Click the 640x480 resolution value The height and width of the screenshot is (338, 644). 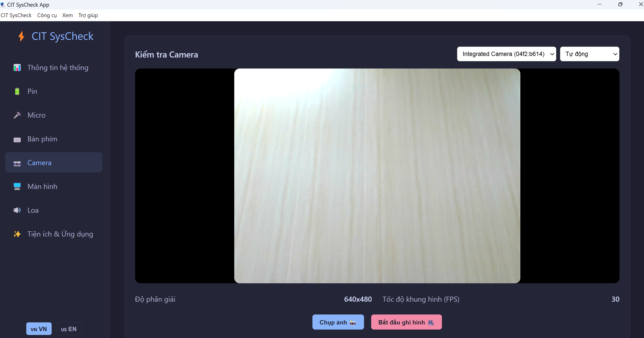358,299
